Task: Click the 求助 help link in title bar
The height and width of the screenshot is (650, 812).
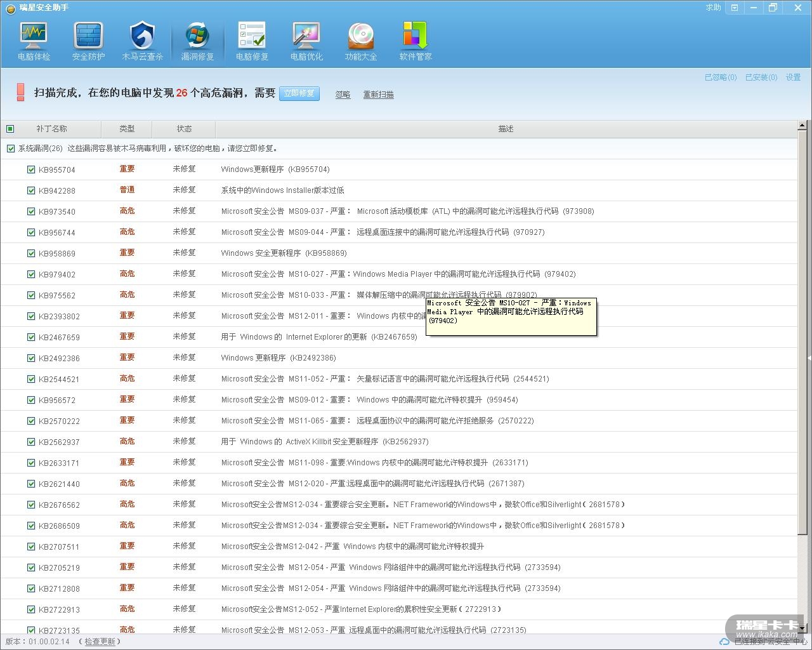Action: click(x=714, y=8)
